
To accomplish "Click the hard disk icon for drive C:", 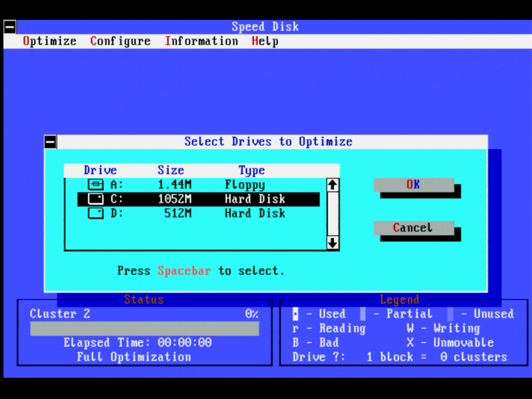I will coord(96,199).
